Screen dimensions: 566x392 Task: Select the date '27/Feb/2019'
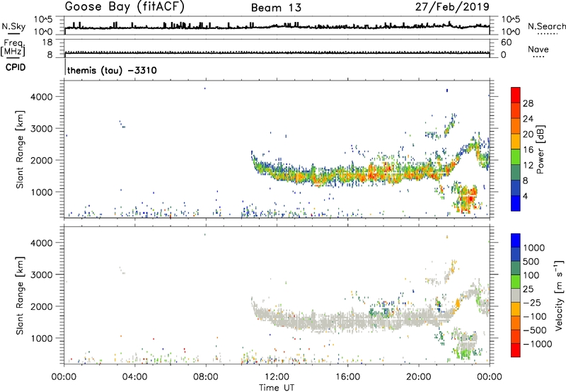(452, 6)
